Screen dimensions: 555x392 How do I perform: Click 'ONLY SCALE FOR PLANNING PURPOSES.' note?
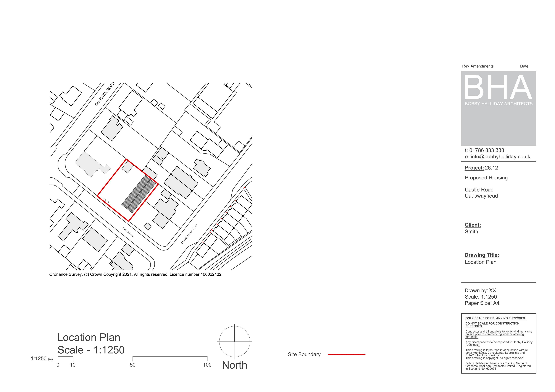pos(496,318)
